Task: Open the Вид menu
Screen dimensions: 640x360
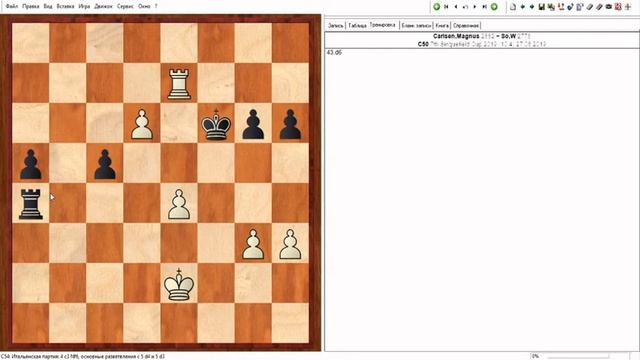Action: pyautogui.click(x=48, y=7)
